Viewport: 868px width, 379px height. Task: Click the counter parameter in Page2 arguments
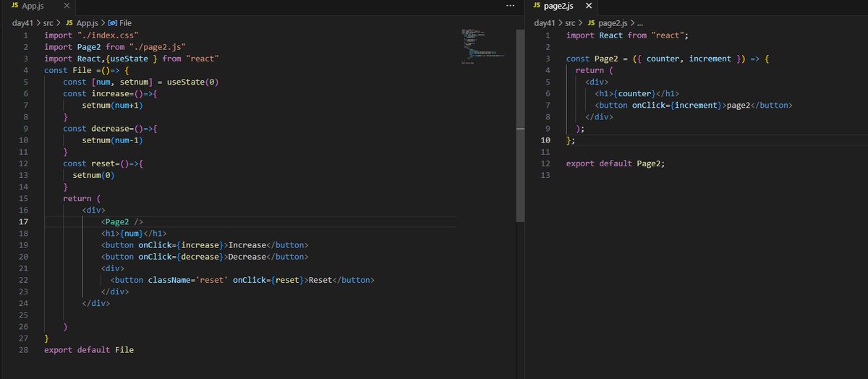point(663,58)
